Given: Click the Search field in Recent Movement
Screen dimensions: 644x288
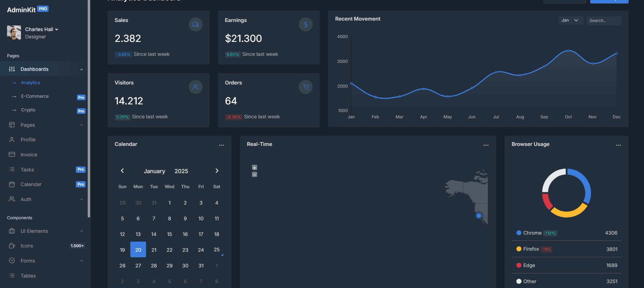Looking at the screenshot, I should click(604, 21).
